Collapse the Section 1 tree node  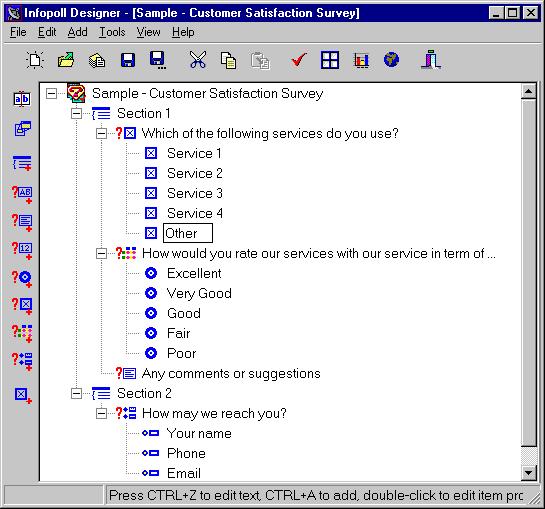[x=76, y=113]
